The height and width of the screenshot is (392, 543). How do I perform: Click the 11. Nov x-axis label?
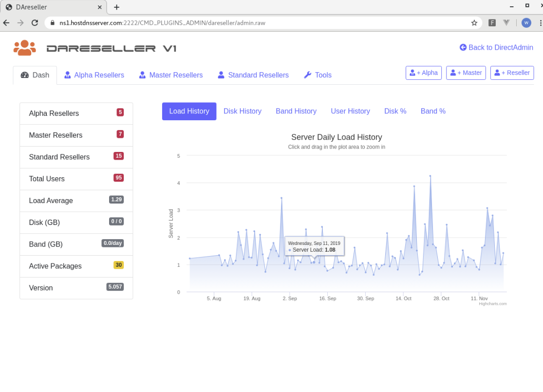pyautogui.click(x=479, y=299)
